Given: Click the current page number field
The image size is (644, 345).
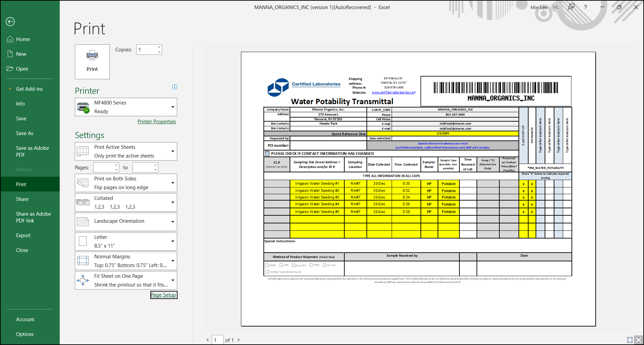Looking at the screenshot, I should click(x=218, y=340).
